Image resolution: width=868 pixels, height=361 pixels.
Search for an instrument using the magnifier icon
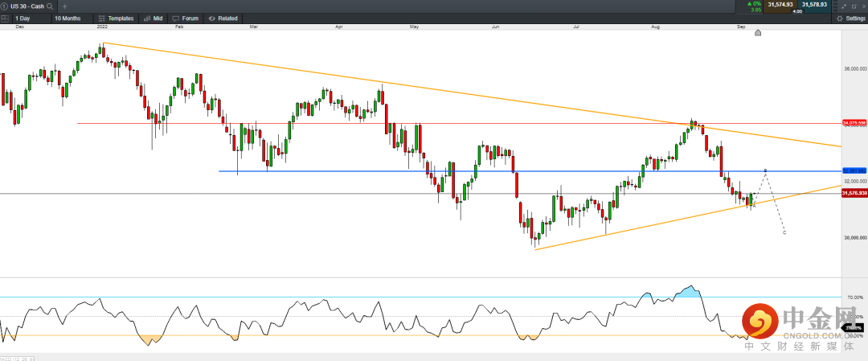coord(49,6)
